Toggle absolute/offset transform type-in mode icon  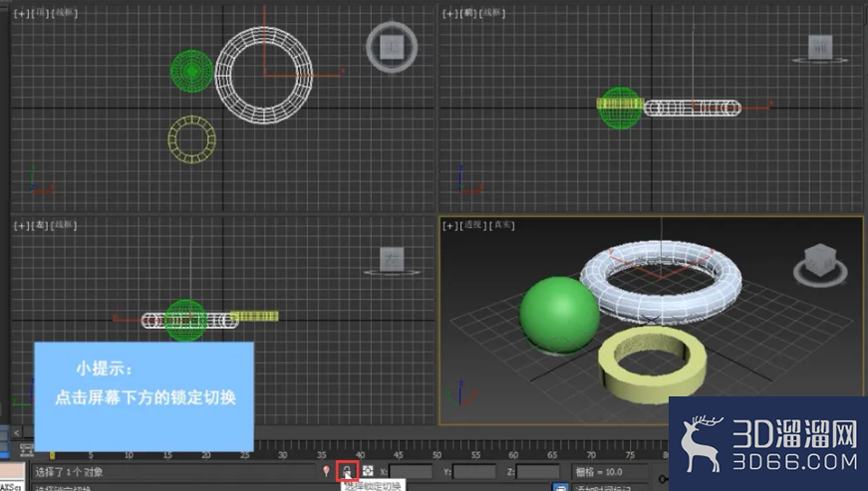tap(368, 471)
